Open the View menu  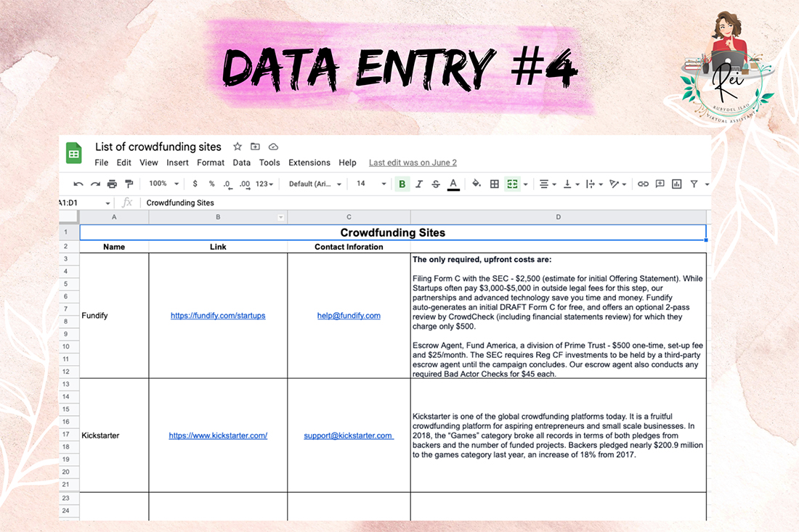point(149,163)
